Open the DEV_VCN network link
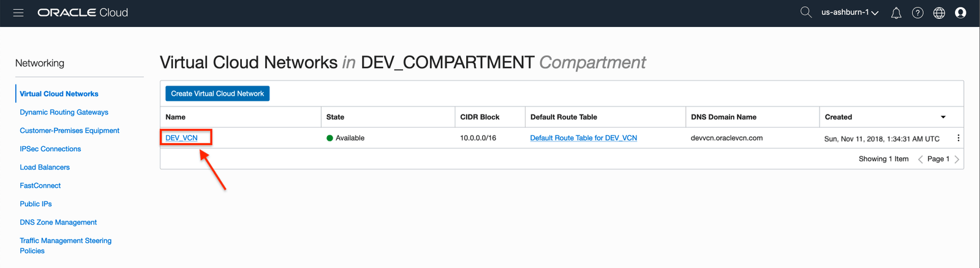Viewport: 980px width, 268px height. [x=181, y=138]
